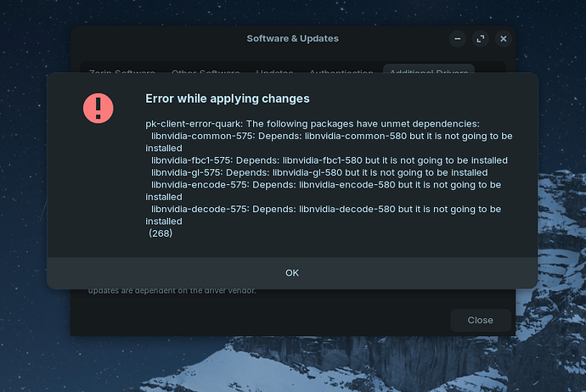The image size is (586, 392).
Task: Select the Additional Drivers tab
Action: tap(429, 73)
